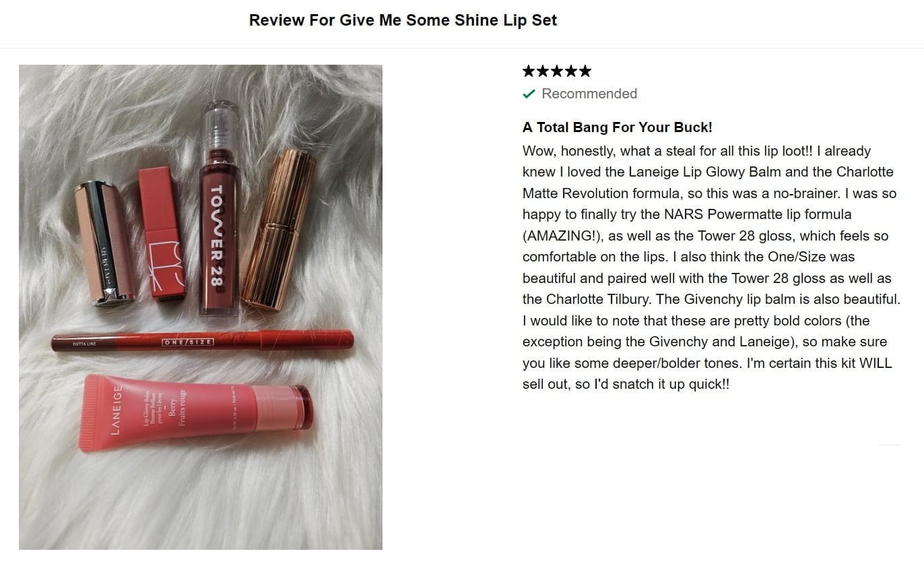Click the heading Review For Give Me Some Shine Lip Set

tap(403, 20)
